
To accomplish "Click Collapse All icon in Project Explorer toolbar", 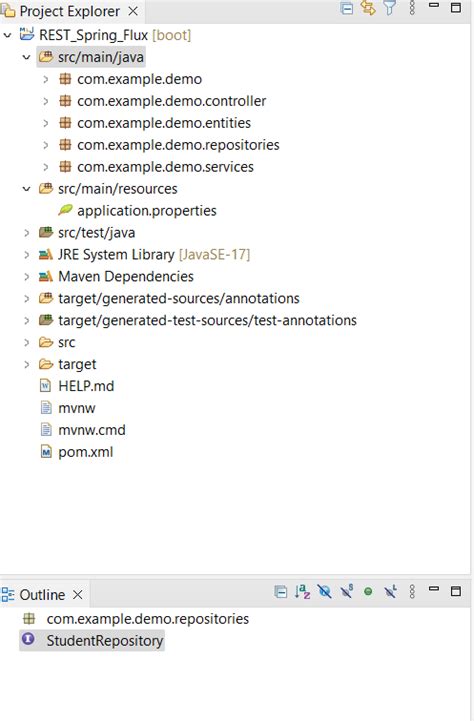I will 347,8.
